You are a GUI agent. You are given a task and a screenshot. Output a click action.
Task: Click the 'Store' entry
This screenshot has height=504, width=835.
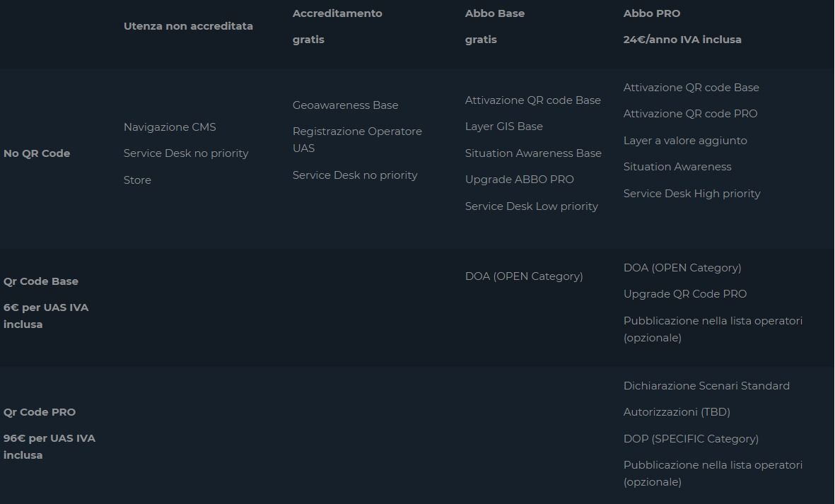coord(137,180)
